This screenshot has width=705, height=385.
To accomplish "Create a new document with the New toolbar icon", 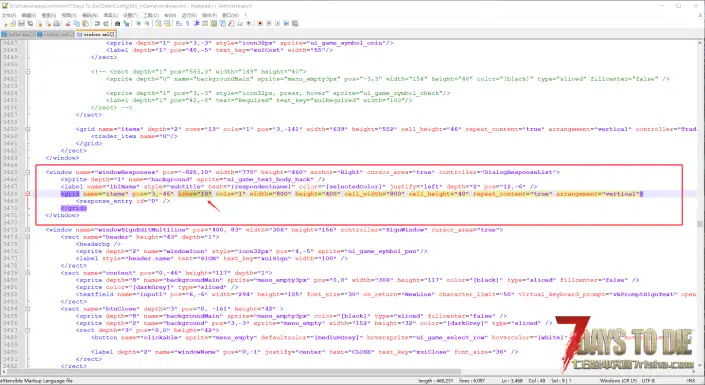I will tap(4, 23).
